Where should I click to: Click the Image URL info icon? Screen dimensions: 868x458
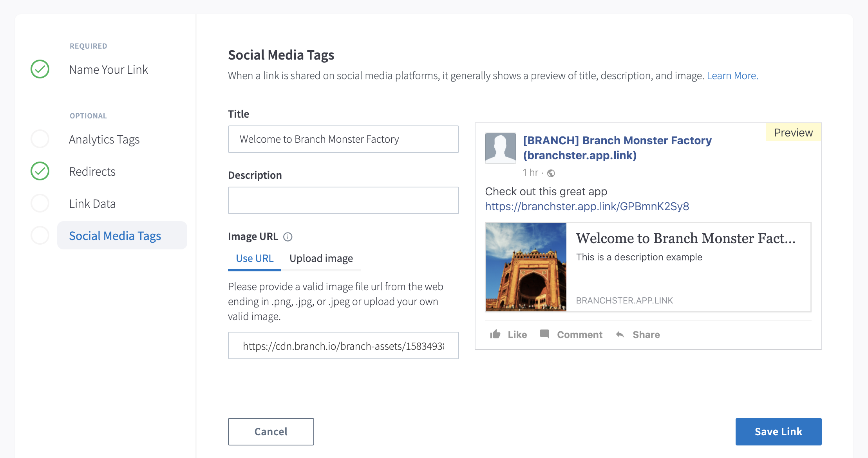tap(288, 237)
